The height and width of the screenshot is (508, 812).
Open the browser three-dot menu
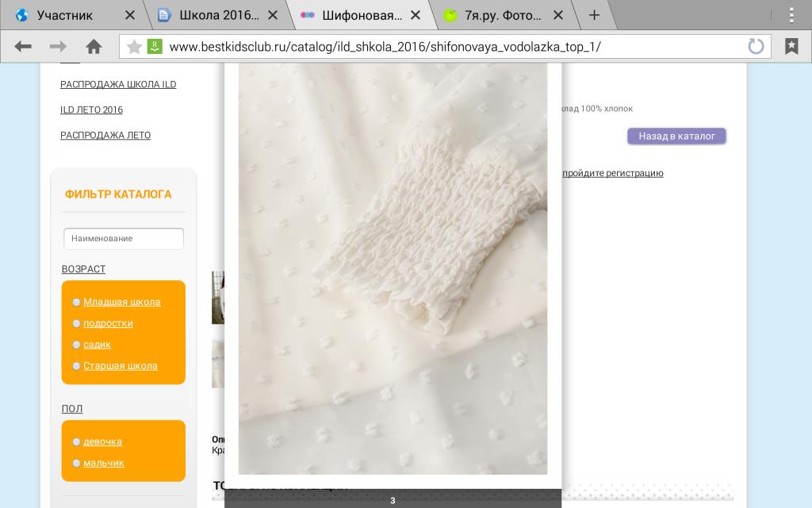click(x=791, y=15)
